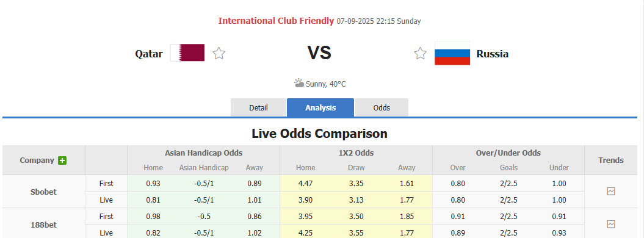Screen dimensions: 644x238
Task: Click the green plus icon beside Company
Action: pos(62,160)
